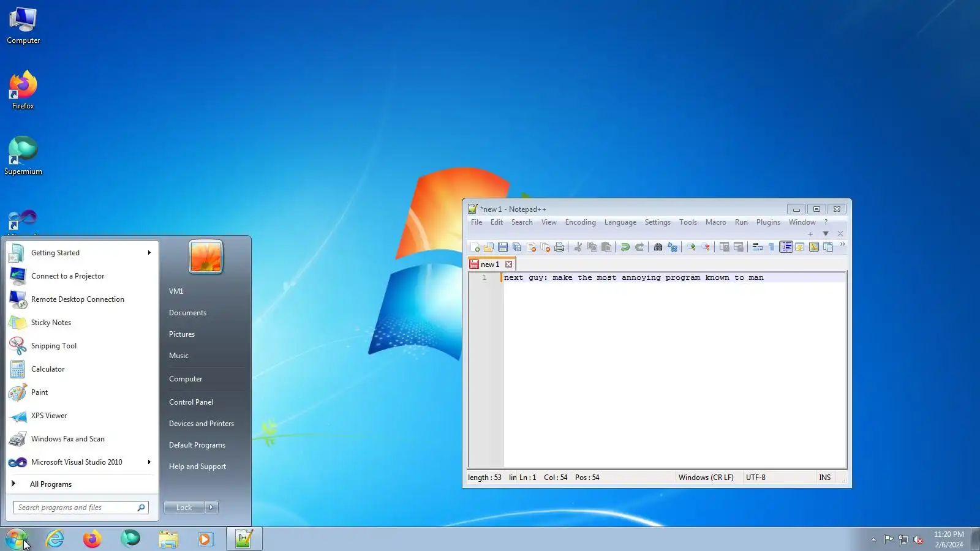Click the Copy icon in Notepad++ toolbar
Screen dimensions: 980x551
[x=592, y=247]
